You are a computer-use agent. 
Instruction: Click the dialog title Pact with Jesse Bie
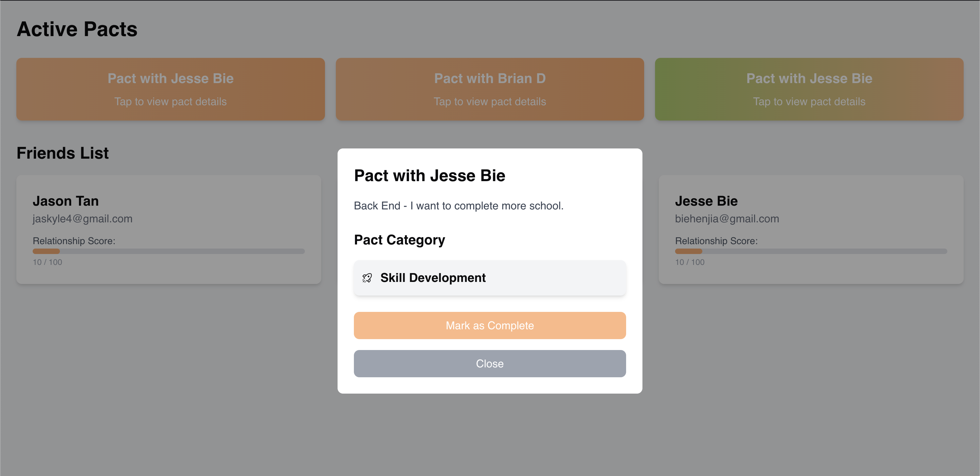[x=429, y=176]
